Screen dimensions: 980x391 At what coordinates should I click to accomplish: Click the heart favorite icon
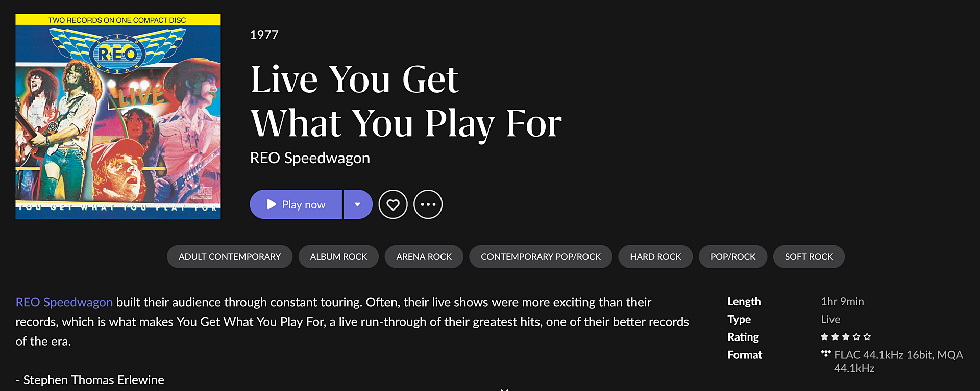click(x=393, y=204)
